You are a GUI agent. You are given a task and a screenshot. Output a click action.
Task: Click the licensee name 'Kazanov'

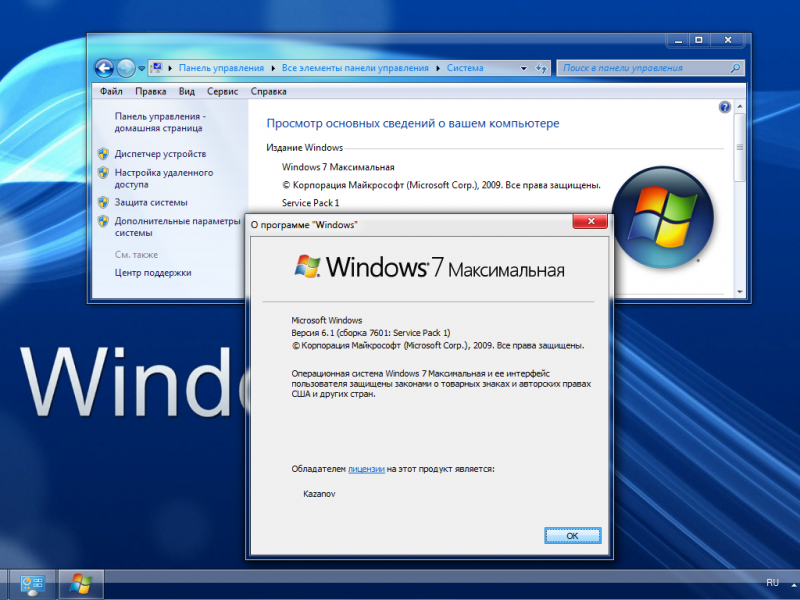point(319,494)
